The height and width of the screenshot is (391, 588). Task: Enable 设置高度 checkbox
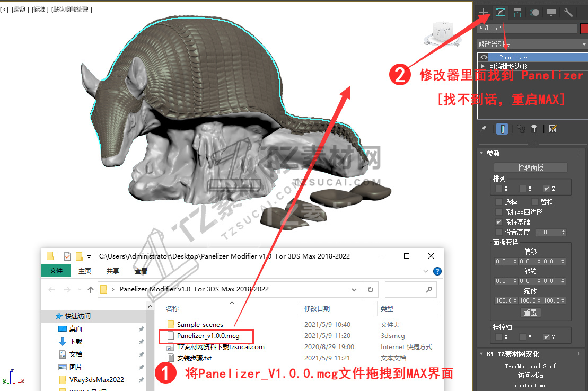coord(499,233)
